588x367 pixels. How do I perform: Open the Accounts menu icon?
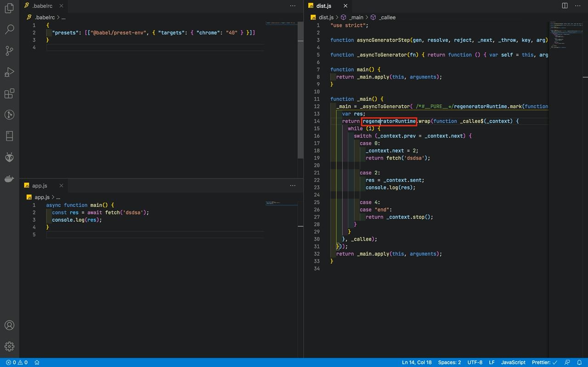click(9, 325)
